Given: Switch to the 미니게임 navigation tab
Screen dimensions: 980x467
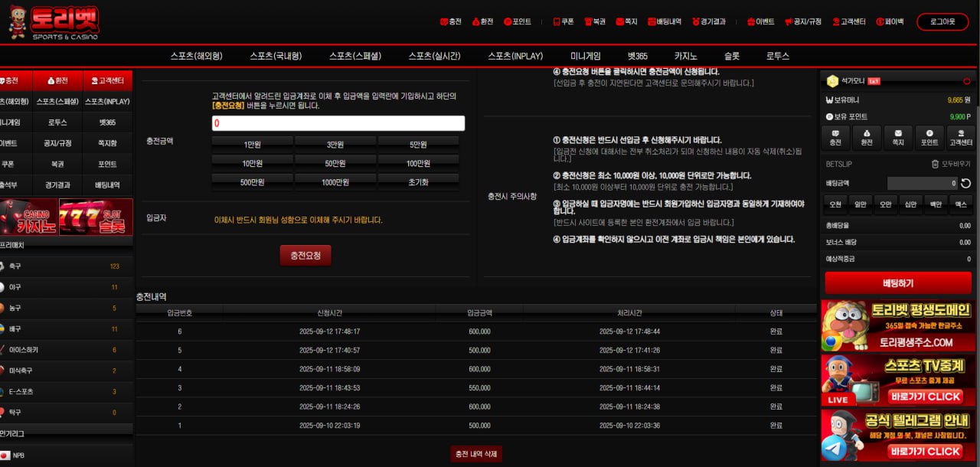Looking at the screenshot, I should coord(586,56).
